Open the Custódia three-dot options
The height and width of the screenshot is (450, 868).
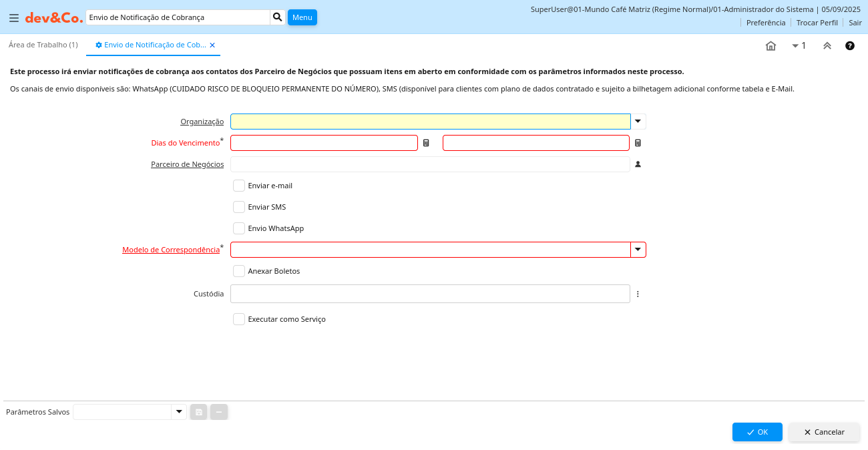point(638,294)
